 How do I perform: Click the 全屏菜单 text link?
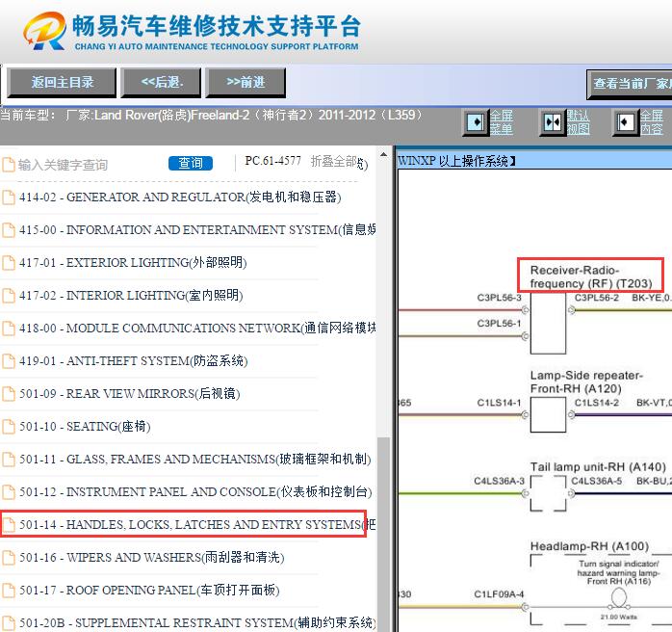[x=501, y=122]
